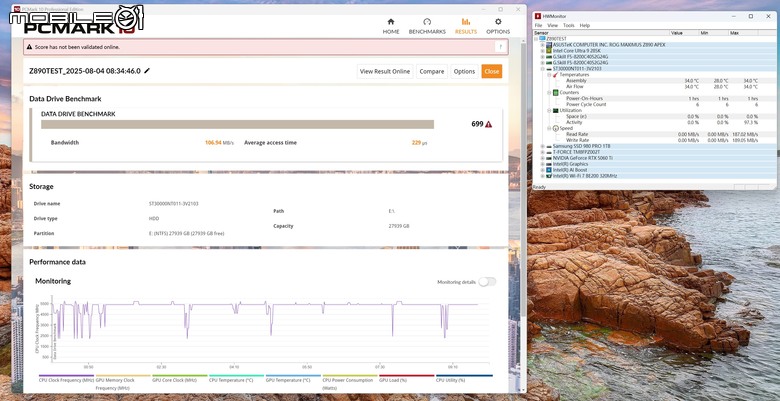Collapse the Speed group
Screen dimensions: 780x401
[549, 128]
